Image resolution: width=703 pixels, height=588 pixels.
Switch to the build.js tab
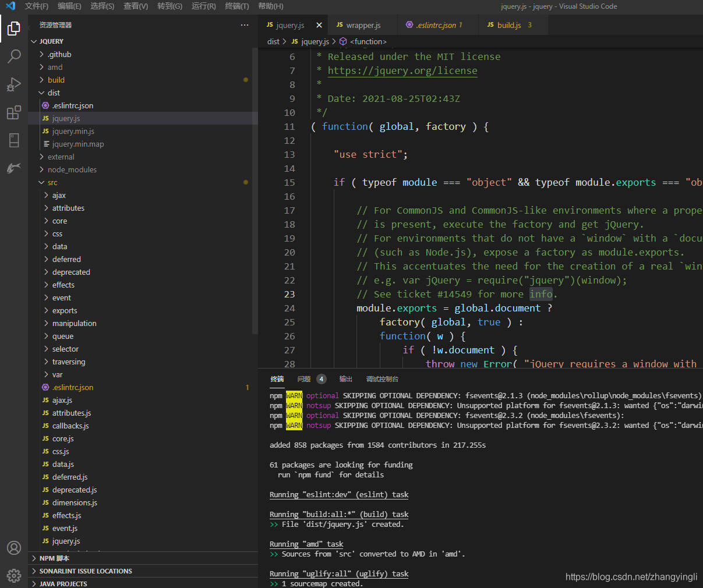514,25
